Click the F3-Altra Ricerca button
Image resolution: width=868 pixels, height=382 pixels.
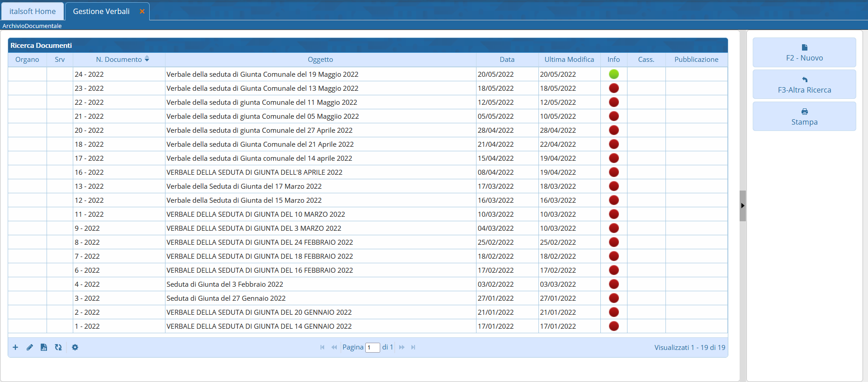pyautogui.click(x=804, y=84)
